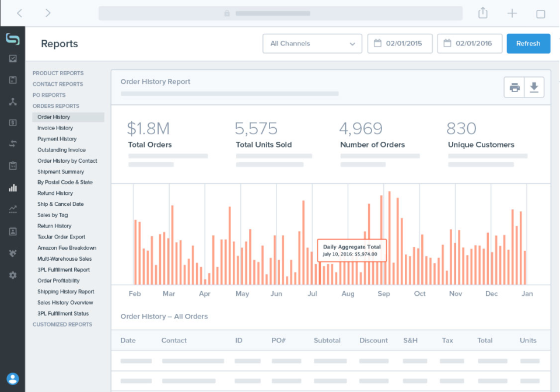Image resolution: width=560 pixels, height=392 pixels.
Task: Click the browser share icon
Action: 483,13
